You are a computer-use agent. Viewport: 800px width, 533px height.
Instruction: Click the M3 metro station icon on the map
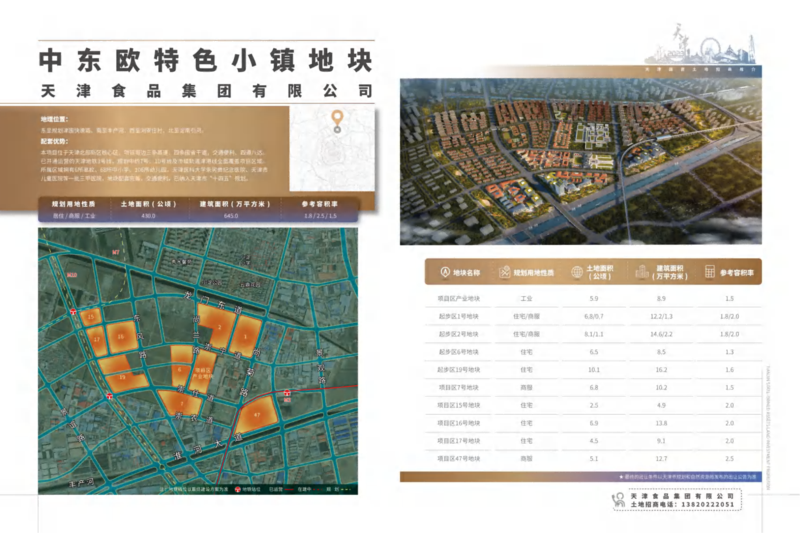click(x=287, y=394)
